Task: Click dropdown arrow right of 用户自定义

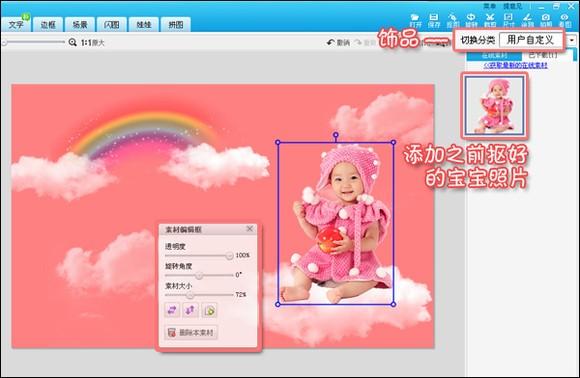Action: pyautogui.click(x=572, y=40)
